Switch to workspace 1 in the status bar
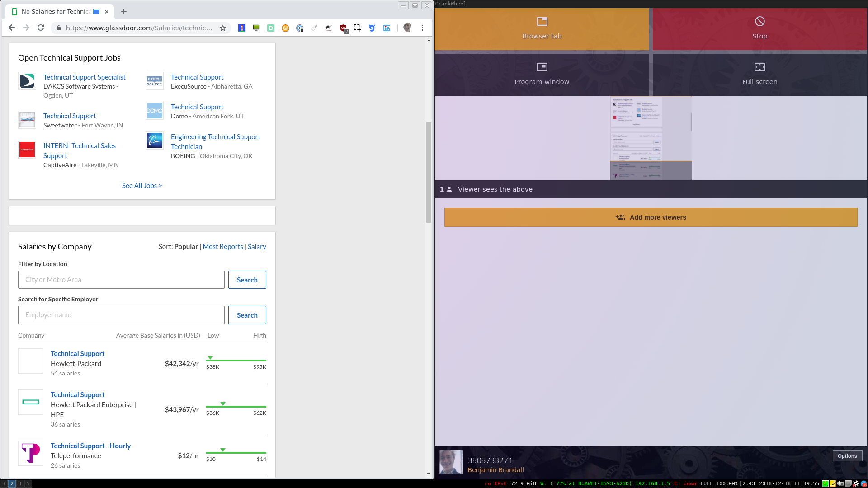 pos(4,483)
